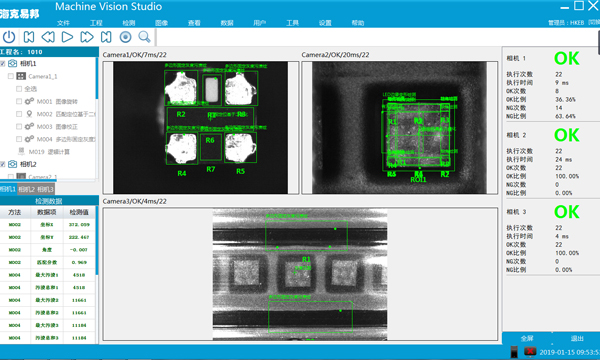600x360 pixels.
Task: Toggle the 全选 checkbox under Camera1_1
Action: [19, 89]
